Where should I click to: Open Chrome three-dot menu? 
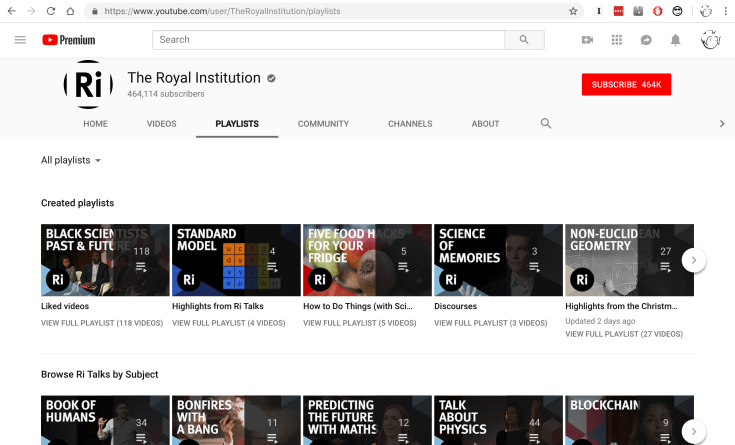(x=726, y=11)
